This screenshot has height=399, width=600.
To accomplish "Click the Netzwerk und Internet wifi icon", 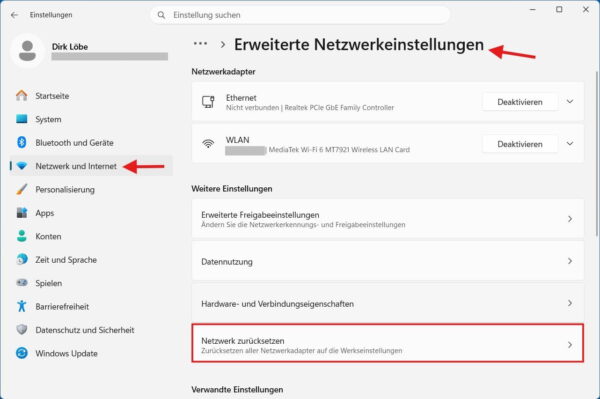I will pos(22,166).
